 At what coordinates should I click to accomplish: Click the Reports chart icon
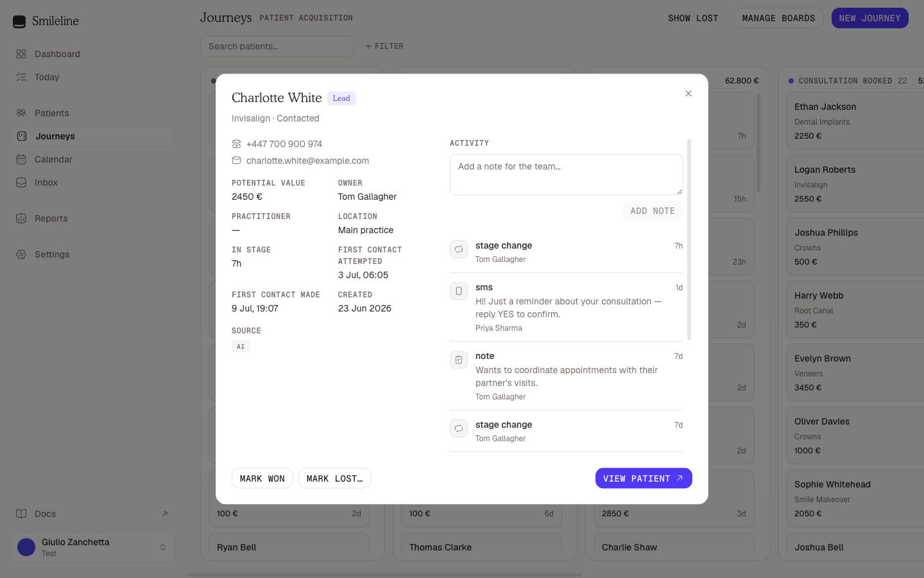tap(21, 218)
